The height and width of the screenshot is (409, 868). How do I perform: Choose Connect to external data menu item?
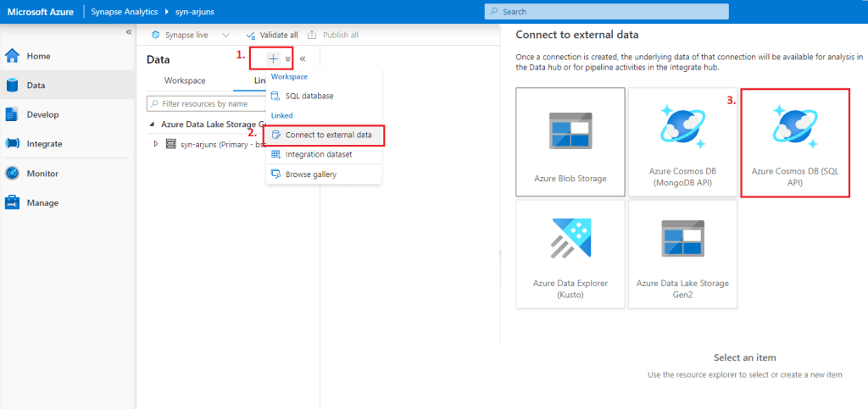[327, 135]
